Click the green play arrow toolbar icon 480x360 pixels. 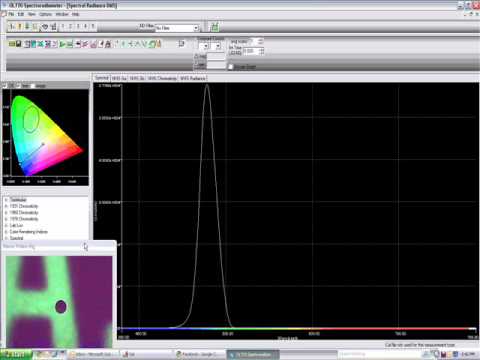pyautogui.click(x=62, y=44)
